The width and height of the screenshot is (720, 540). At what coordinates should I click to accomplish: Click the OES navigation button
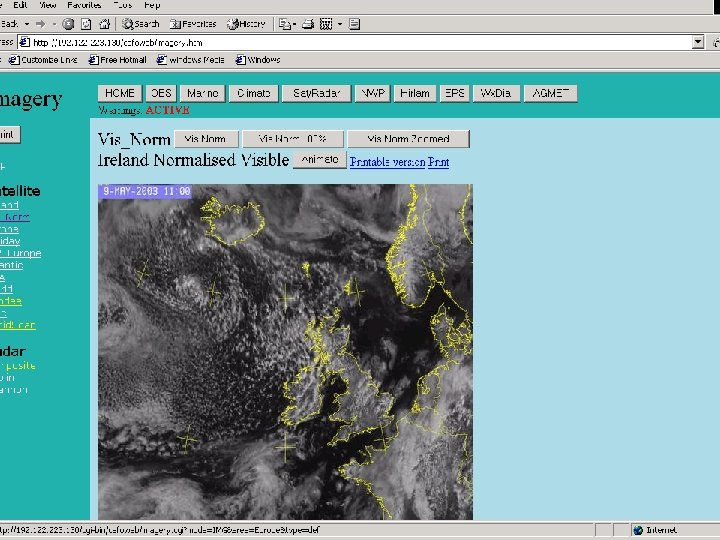coord(161,93)
